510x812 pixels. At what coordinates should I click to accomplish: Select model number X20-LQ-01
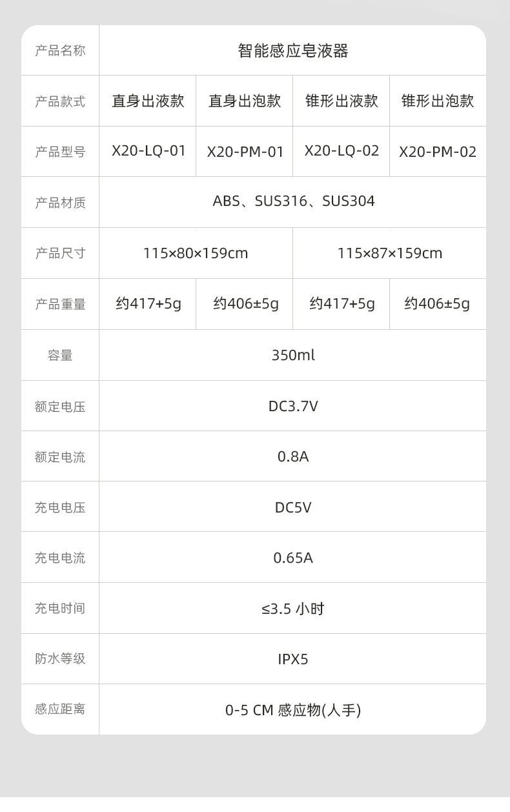148,151
